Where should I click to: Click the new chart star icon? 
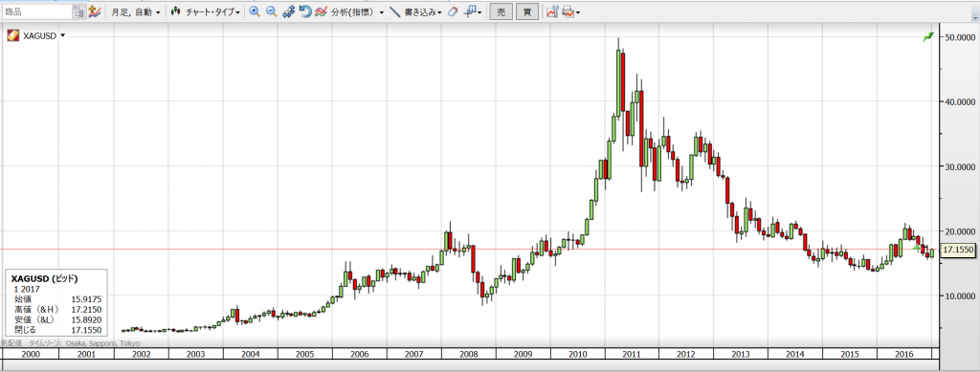click(95, 11)
